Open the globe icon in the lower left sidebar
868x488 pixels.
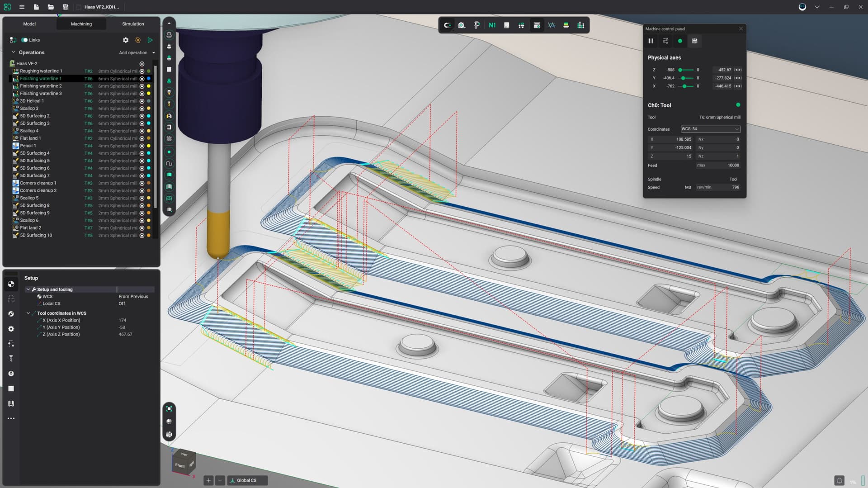pyautogui.click(x=11, y=313)
